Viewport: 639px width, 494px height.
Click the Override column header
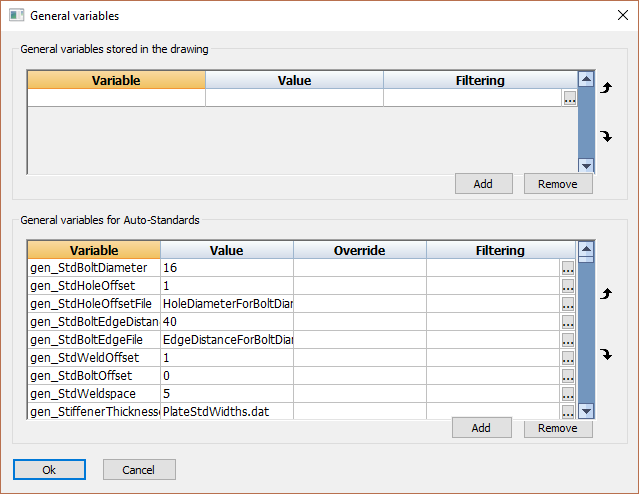(359, 250)
